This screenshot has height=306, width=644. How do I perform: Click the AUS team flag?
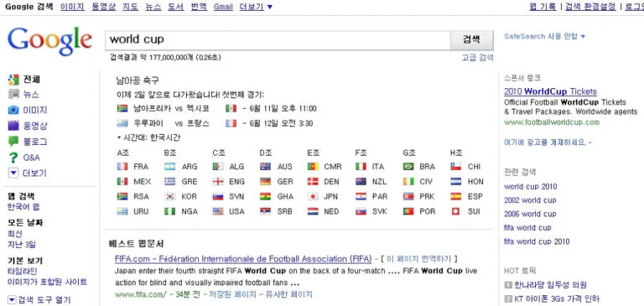pos(265,167)
